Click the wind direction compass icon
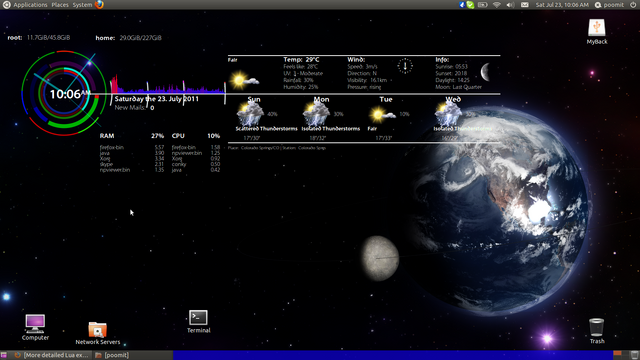640x360 pixels. pos(405,66)
